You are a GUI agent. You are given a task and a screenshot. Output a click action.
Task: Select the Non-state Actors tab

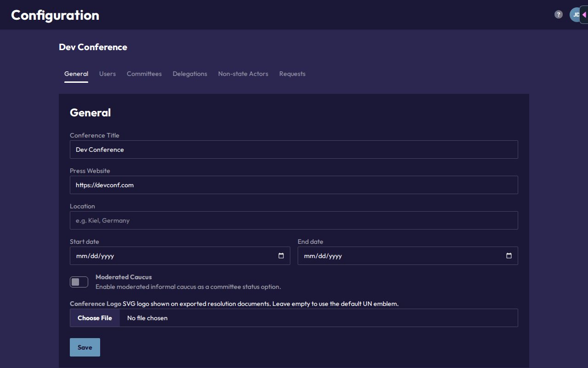243,74
